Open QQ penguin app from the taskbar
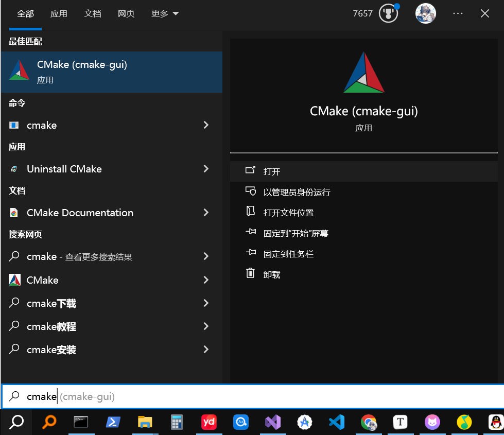Screen dimensions: 504x435 click(496, 422)
